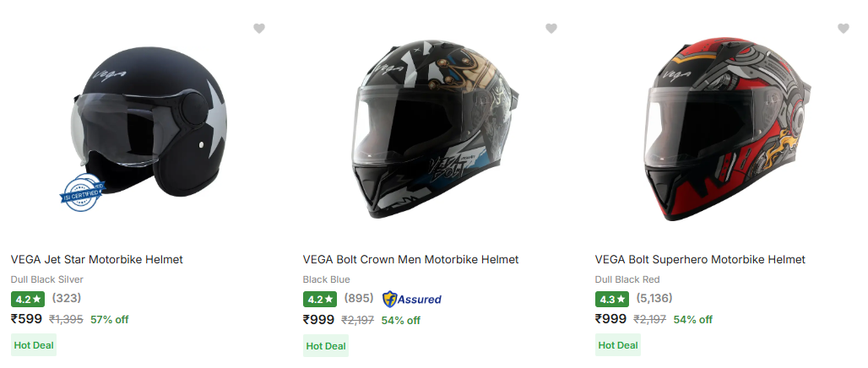Screen dimensions: 868x368
Task: Wishlist the VEGA Jet Star helmet heart
Action: point(259,29)
